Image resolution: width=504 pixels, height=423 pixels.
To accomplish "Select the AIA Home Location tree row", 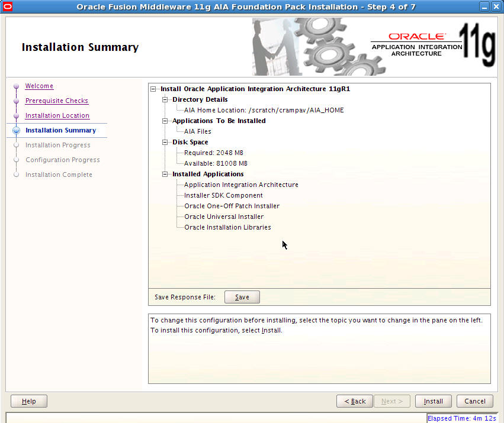I will tap(264, 110).
